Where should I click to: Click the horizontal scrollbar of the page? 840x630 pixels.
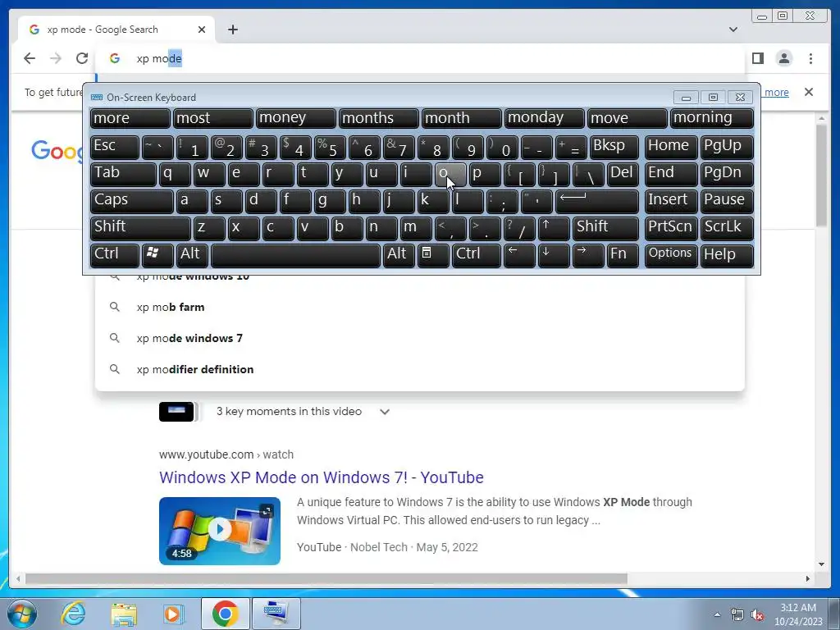[326, 578]
